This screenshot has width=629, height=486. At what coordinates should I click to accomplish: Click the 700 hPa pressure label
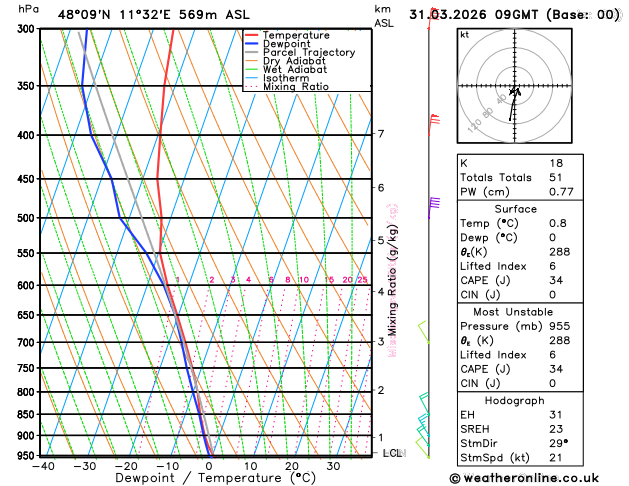[x=28, y=343]
